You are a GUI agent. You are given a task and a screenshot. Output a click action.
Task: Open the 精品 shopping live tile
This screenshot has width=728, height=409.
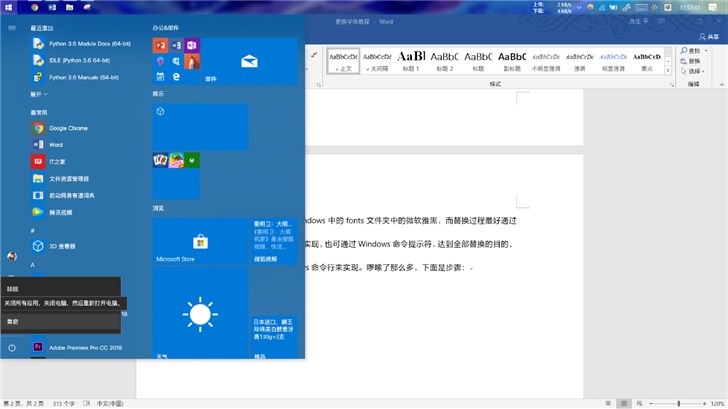(x=273, y=337)
